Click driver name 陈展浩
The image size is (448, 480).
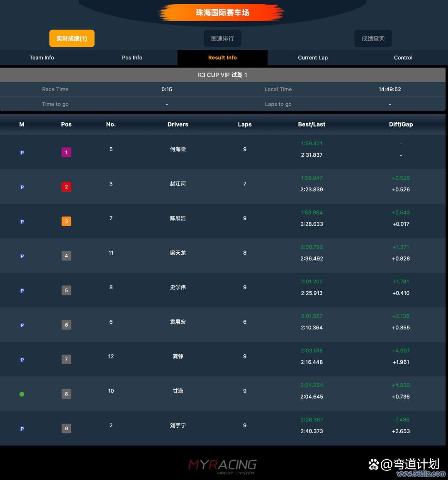[x=178, y=218]
